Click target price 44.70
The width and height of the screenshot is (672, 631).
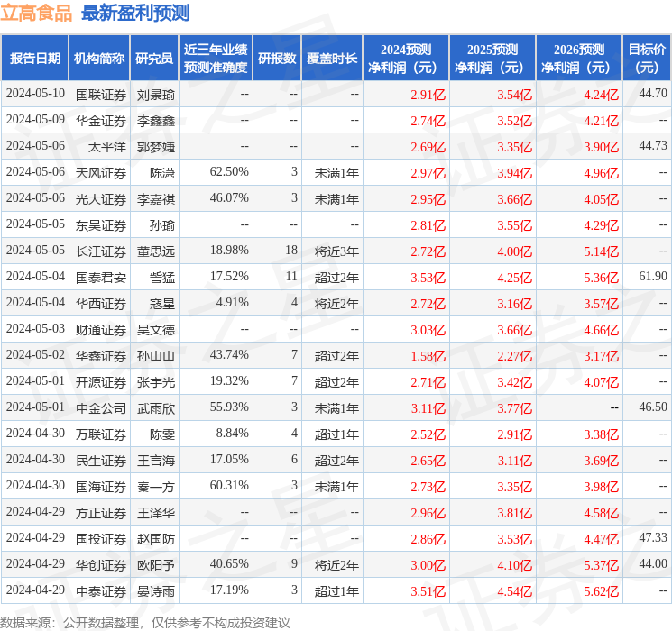pos(653,94)
